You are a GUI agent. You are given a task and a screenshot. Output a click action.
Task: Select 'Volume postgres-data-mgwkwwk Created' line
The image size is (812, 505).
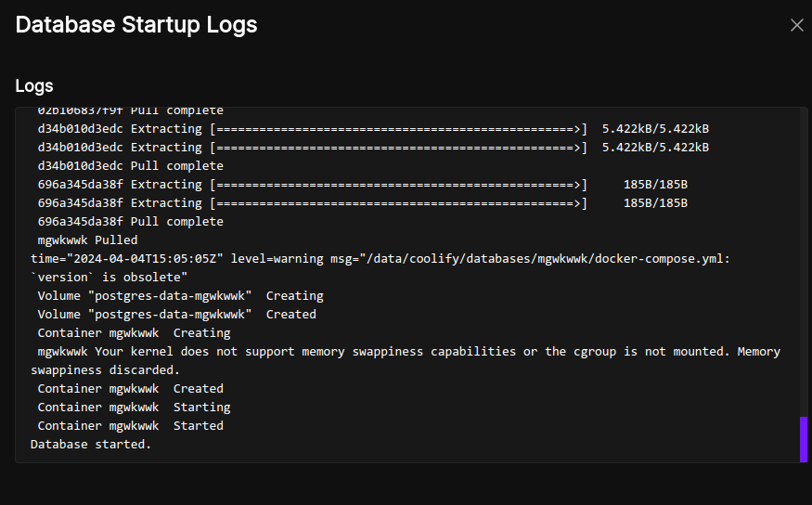pos(177,315)
